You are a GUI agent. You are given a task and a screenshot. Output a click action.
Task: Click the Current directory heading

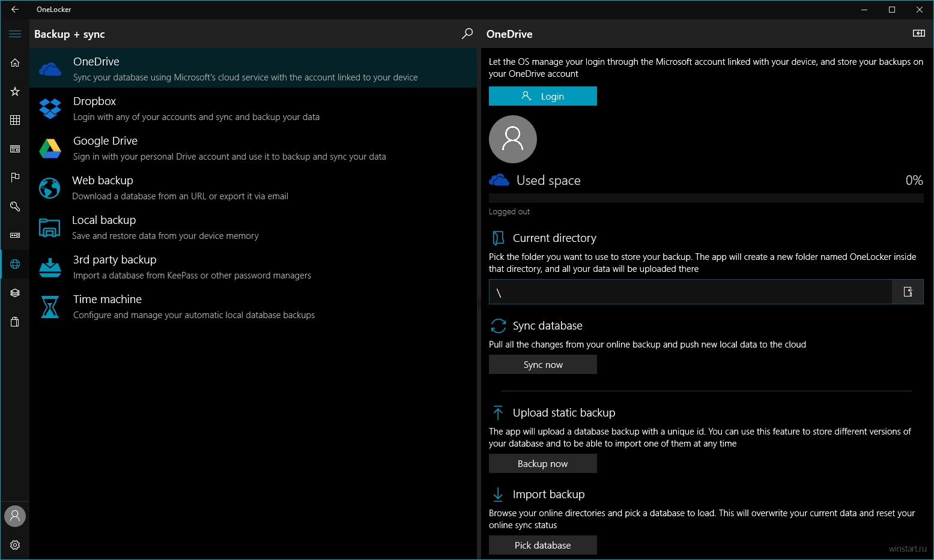click(x=554, y=238)
